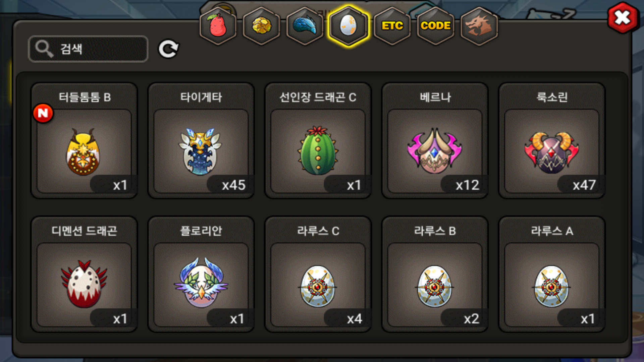Choose the 타이게타 egg item
The height and width of the screenshot is (362, 644).
(x=201, y=141)
